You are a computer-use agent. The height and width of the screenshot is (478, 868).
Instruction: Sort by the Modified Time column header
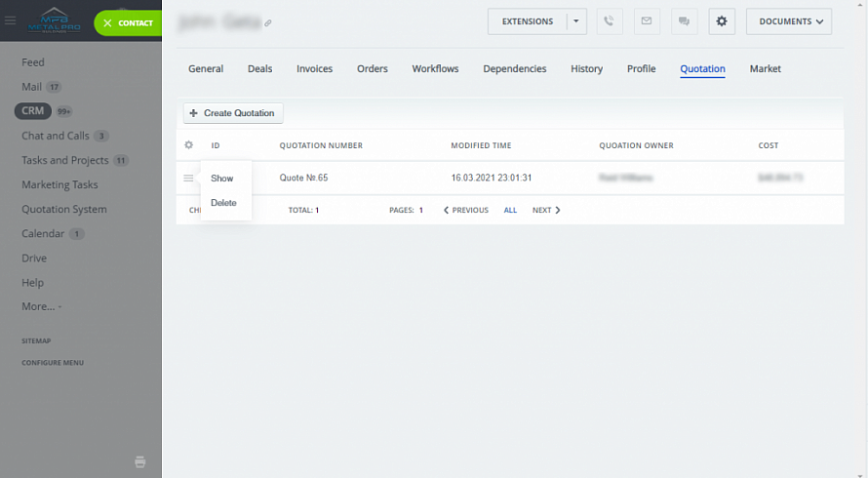pyautogui.click(x=481, y=145)
